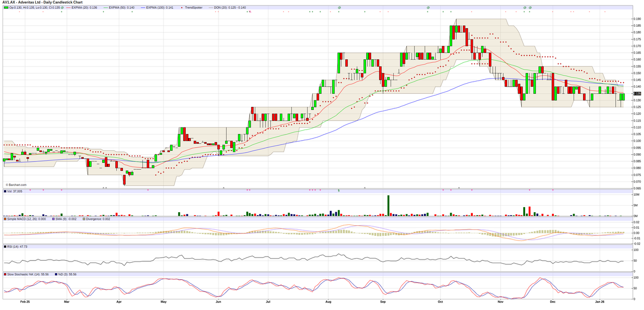
Task: Click the RSI (14): 47.73 label
Action: pos(17,246)
